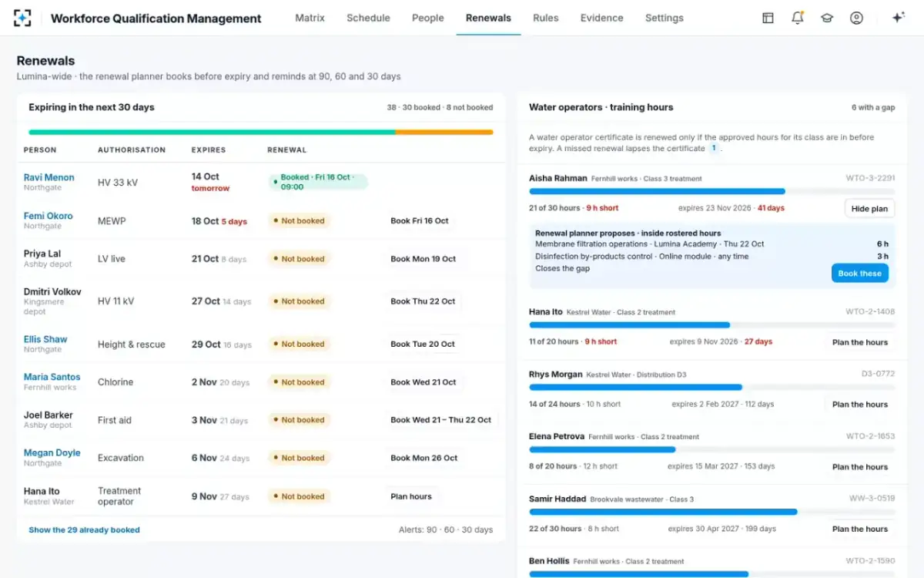Click the booked versus not booked progress bar

261,132
